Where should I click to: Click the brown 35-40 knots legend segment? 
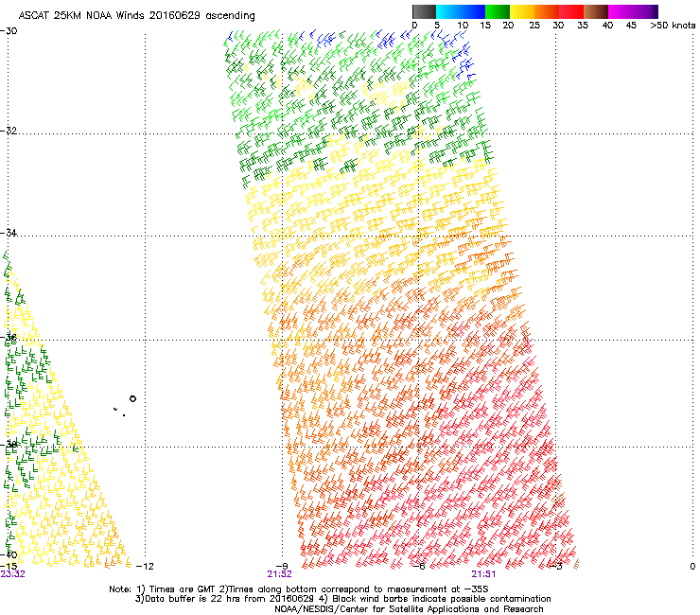coord(596,11)
